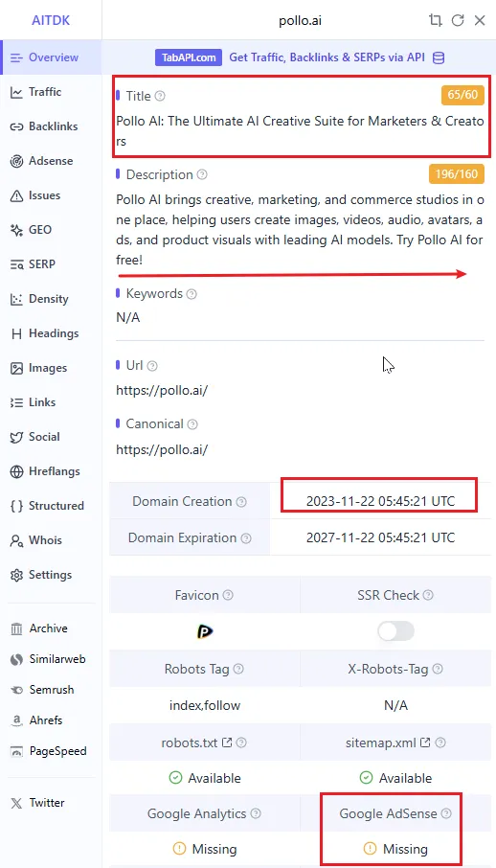The height and width of the screenshot is (868, 496).
Task: Open the sitemap.xml external link icon
Action: click(425, 742)
